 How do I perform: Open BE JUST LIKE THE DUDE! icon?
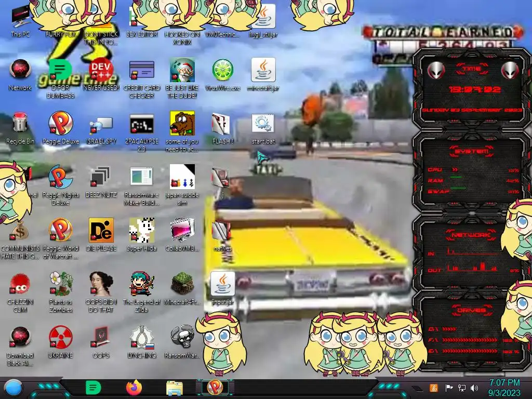coord(182,78)
